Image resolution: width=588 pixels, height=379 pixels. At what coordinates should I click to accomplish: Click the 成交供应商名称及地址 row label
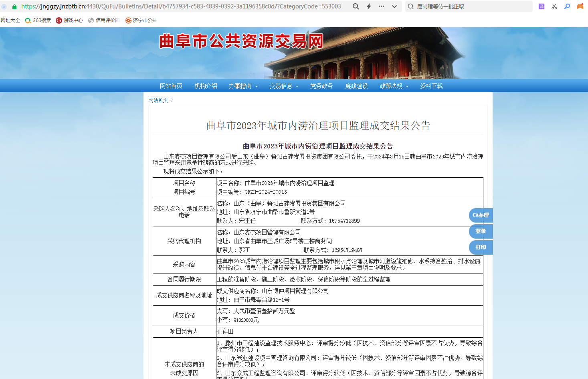click(184, 296)
